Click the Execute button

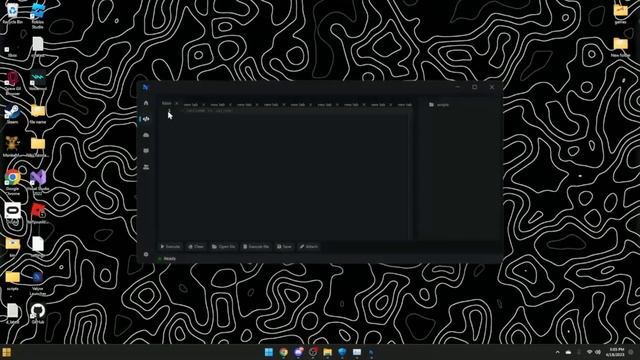170,247
